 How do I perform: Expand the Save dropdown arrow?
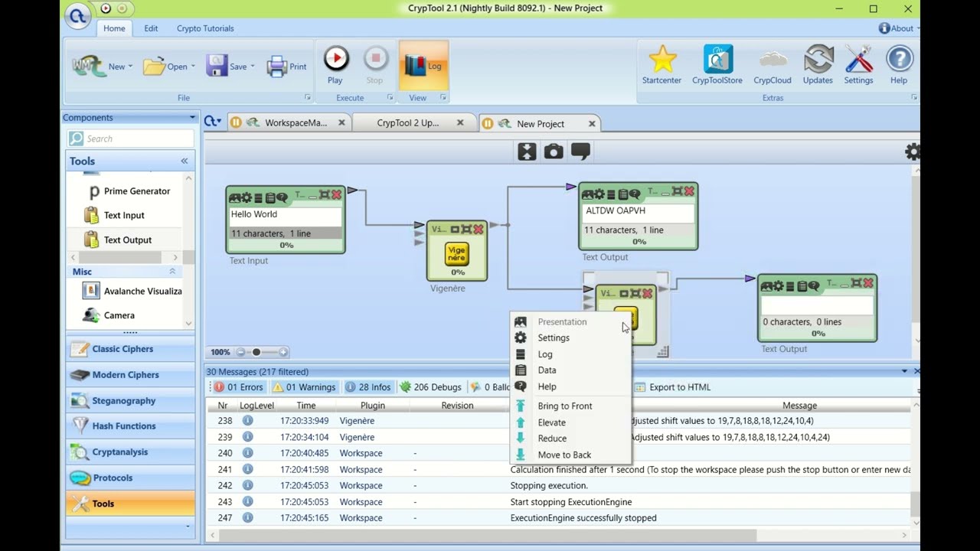tap(253, 67)
